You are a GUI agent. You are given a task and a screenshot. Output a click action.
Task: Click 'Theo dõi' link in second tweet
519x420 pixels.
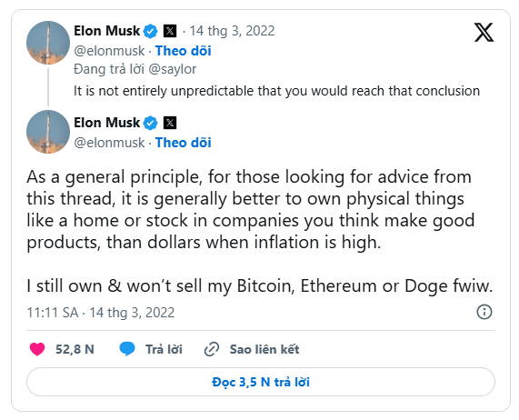[183, 143]
